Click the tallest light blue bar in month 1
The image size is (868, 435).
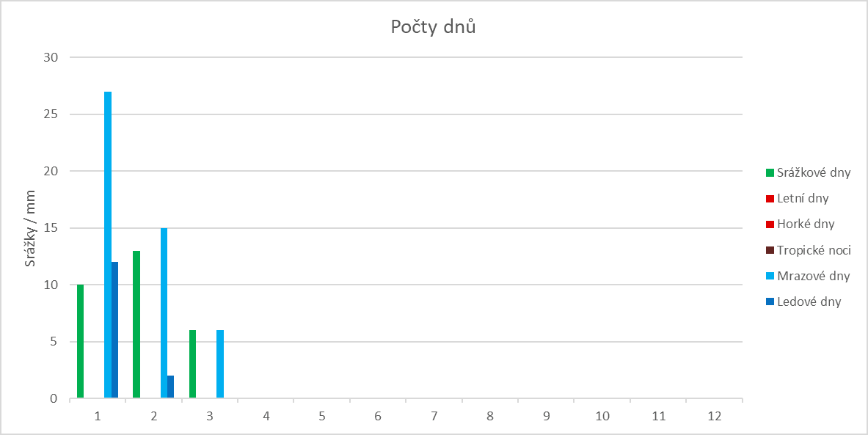(108, 245)
